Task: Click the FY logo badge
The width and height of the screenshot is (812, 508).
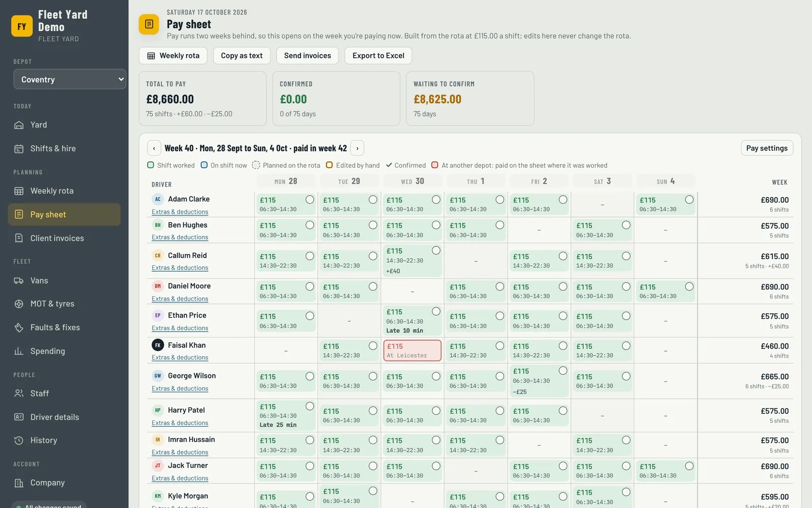Action: coord(22,26)
